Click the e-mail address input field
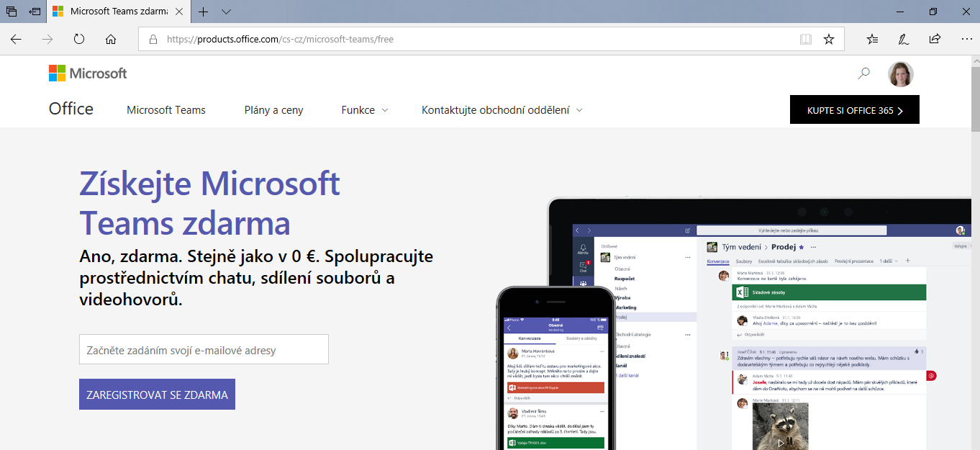Viewport: 980px width, 450px height. click(204, 350)
